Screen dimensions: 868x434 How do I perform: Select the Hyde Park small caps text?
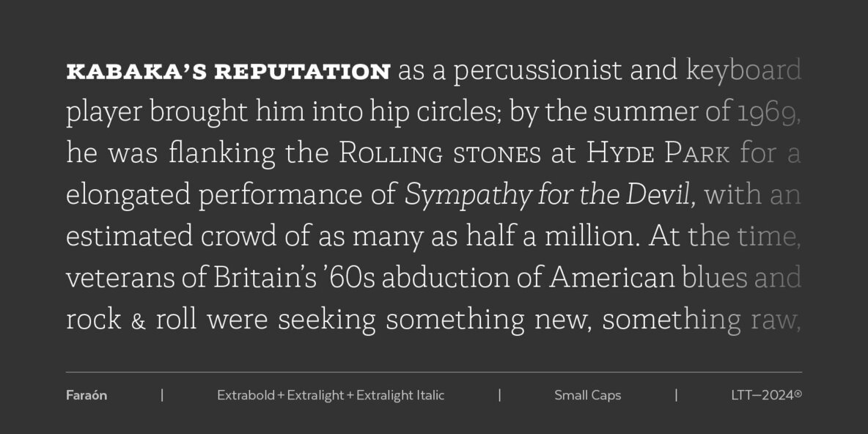[x=658, y=154]
